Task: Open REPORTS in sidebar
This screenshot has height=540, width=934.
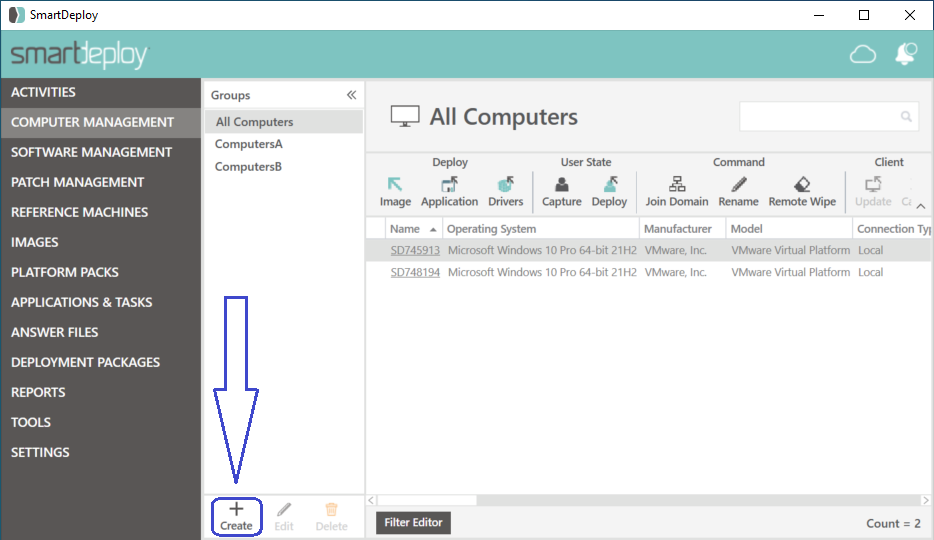Action: pyautogui.click(x=101, y=392)
